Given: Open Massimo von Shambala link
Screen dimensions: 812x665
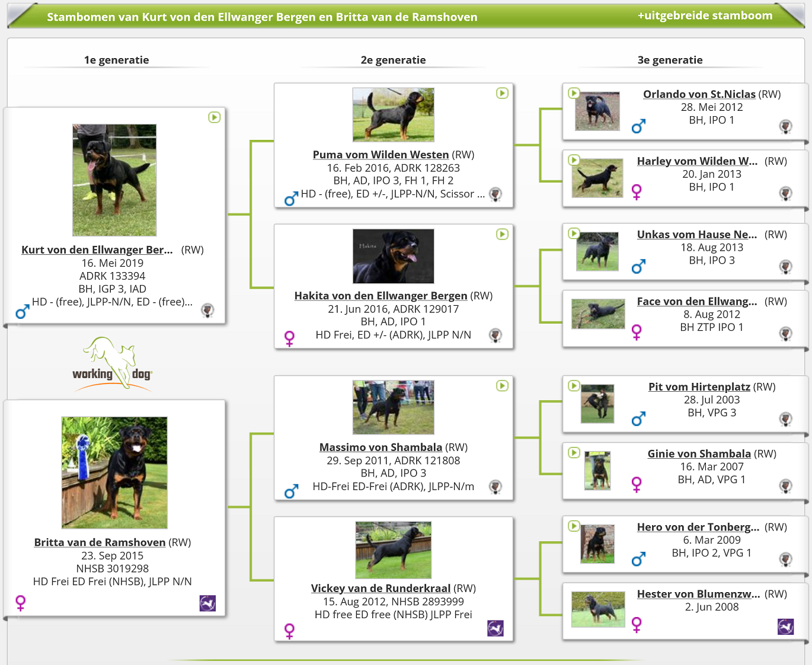Looking at the screenshot, I should (x=381, y=447).
